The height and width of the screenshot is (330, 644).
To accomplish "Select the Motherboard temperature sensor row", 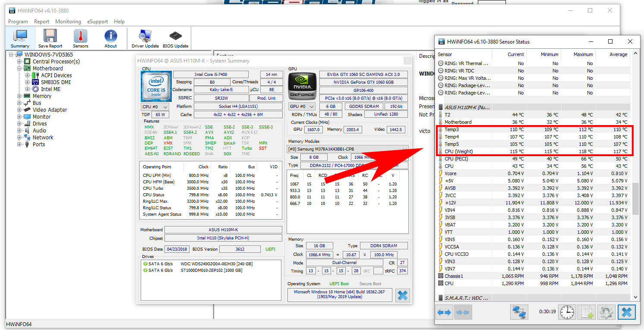I will 533,122.
